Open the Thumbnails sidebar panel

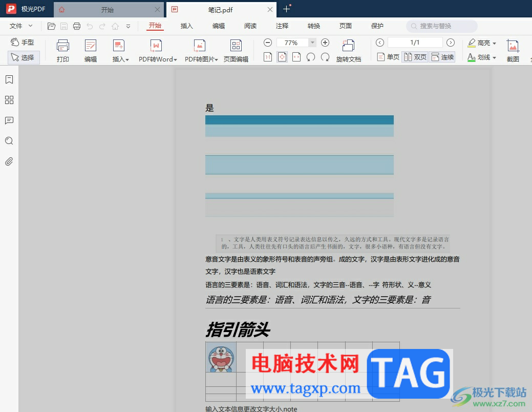tap(9, 100)
